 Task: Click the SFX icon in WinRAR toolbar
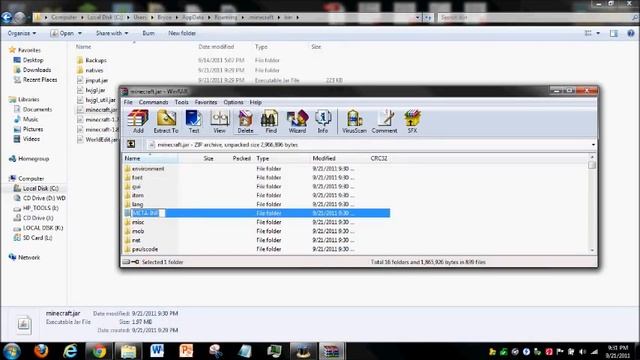[x=412, y=121]
